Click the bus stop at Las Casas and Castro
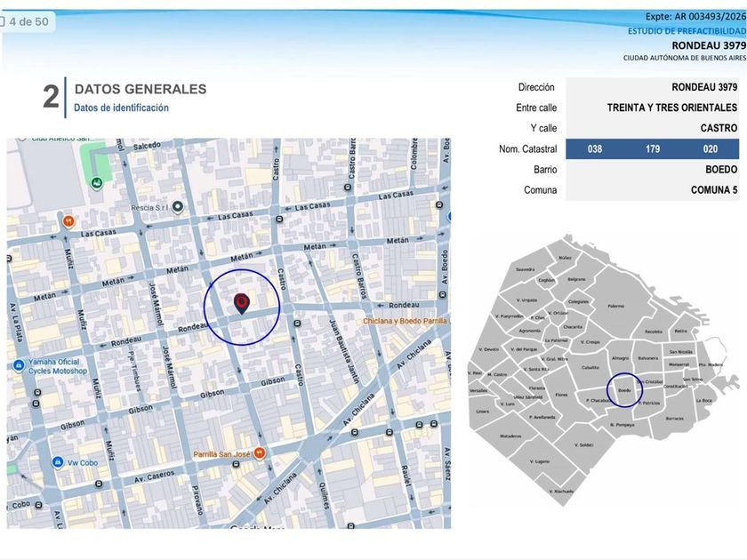This screenshot has height=560, width=747. coord(279,219)
